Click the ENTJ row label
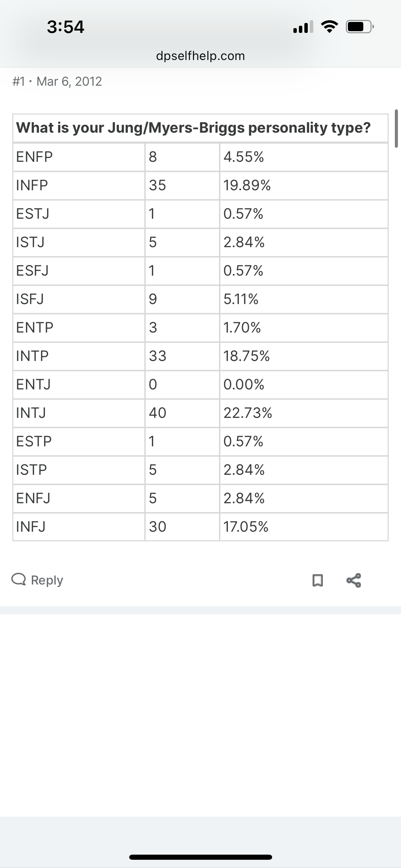Screen dimensions: 401x868 [33, 384]
